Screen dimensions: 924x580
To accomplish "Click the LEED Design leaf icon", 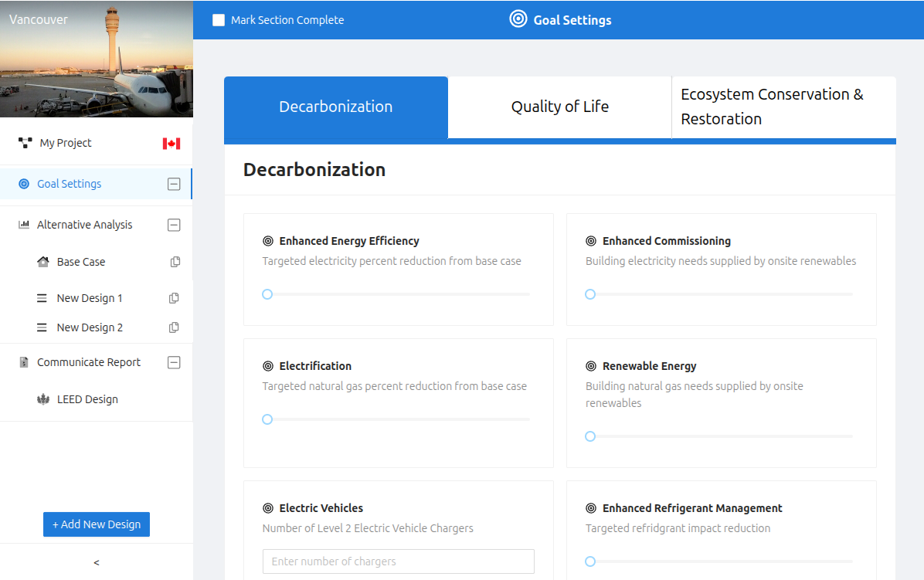I will tap(43, 399).
